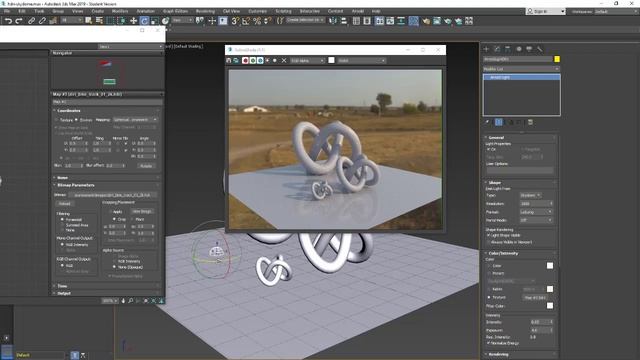The width and height of the screenshot is (640, 360).
Task: Open the Modify panel tab icon
Action: (497, 49)
